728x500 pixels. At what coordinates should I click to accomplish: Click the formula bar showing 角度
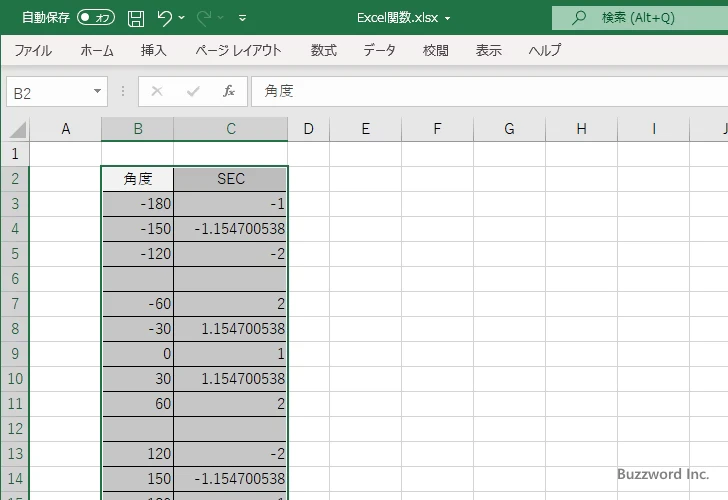[x=489, y=91]
